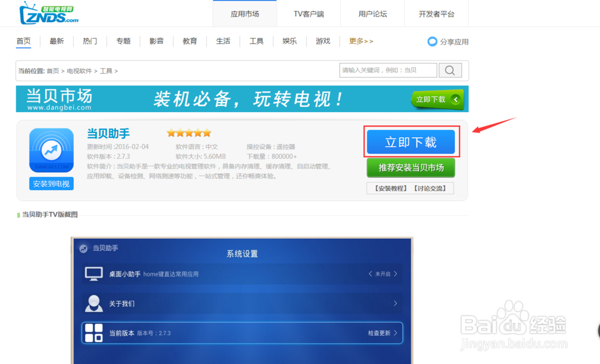Select the 桌面小助手 row

[242, 274]
